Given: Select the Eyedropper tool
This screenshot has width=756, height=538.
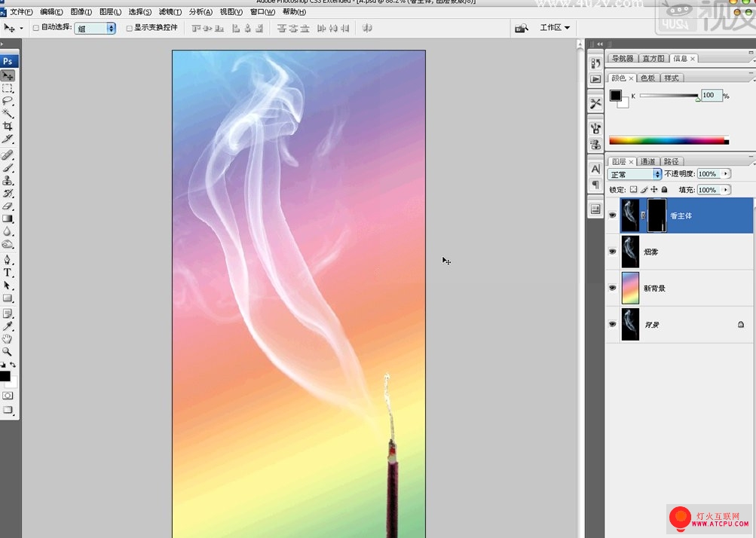Looking at the screenshot, I should [x=8, y=326].
